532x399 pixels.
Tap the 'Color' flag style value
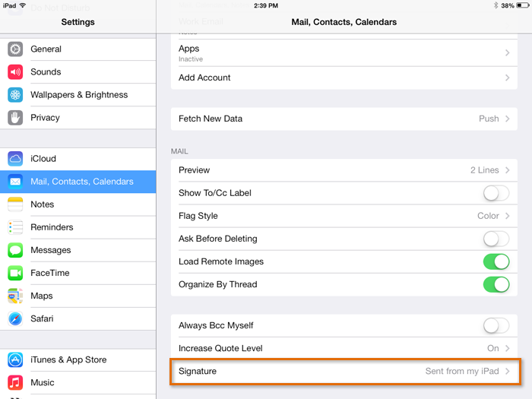coord(488,216)
